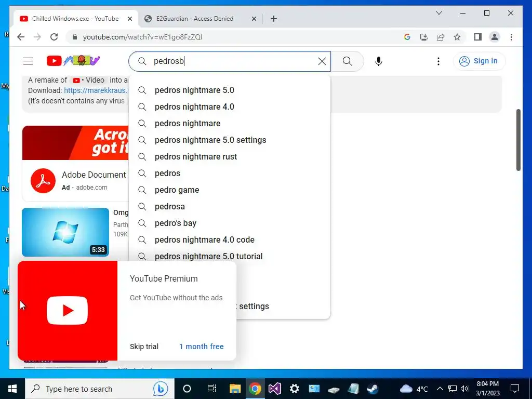Open Cortana circle on taskbar

187,389
